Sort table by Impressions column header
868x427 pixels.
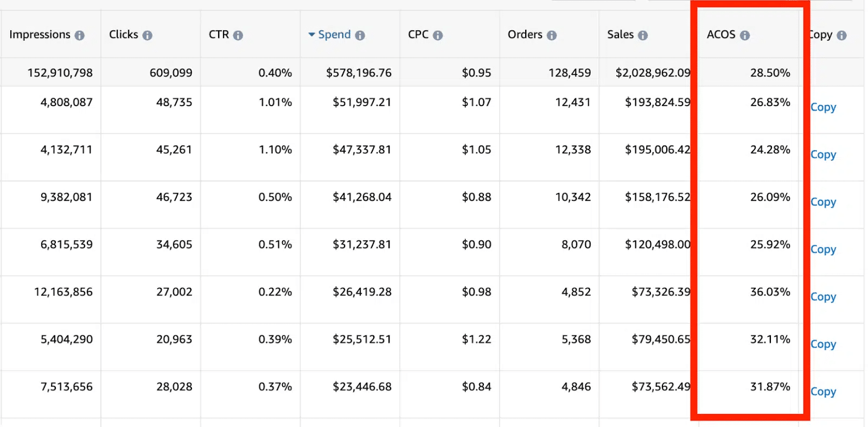(x=40, y=35)
